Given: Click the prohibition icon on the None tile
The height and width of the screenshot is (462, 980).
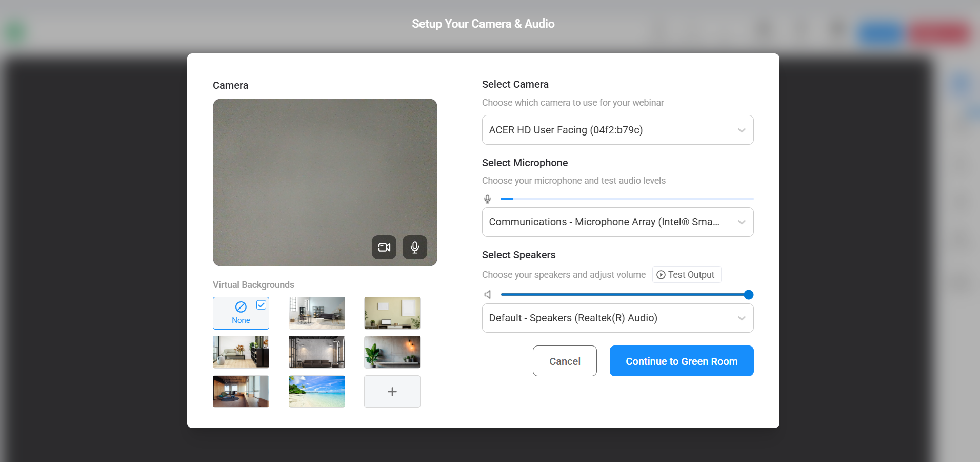Looking at the screenshot, I should 241,307.
